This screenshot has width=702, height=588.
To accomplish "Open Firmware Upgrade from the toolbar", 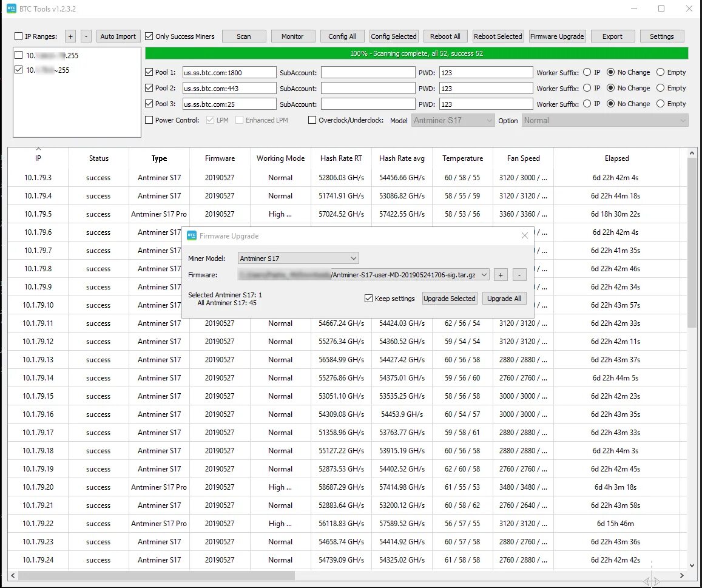I will 557,36.
